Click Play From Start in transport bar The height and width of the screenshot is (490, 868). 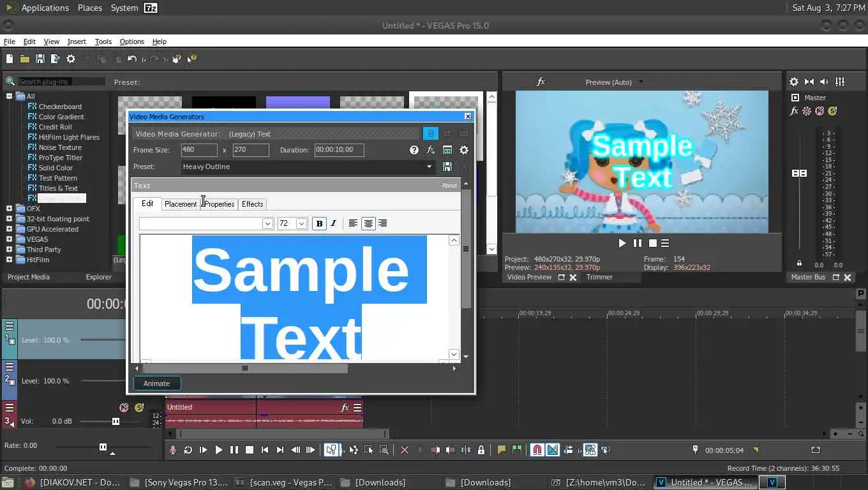203,450
